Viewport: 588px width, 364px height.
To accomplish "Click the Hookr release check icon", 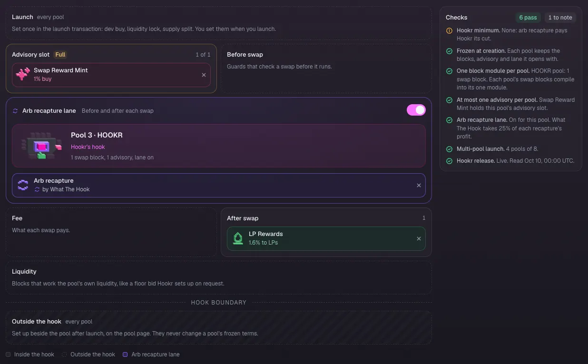I will point(449,161).
